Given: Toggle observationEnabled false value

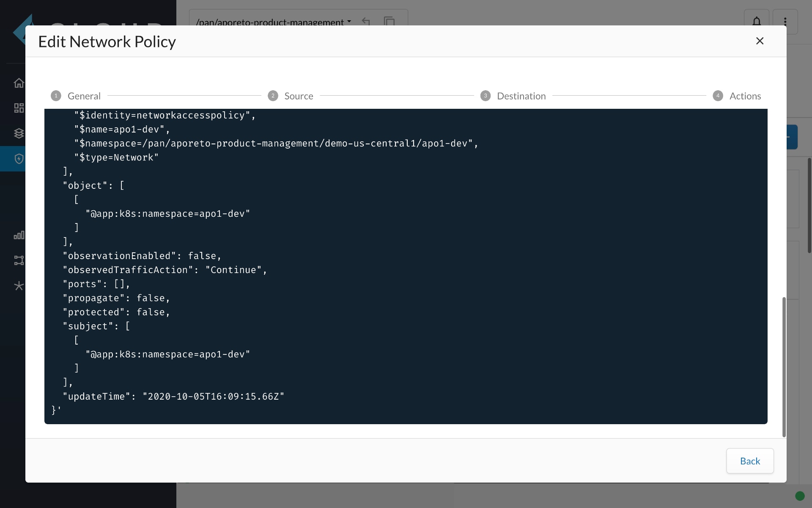Looking at the screenshot, I should (202, 255).
